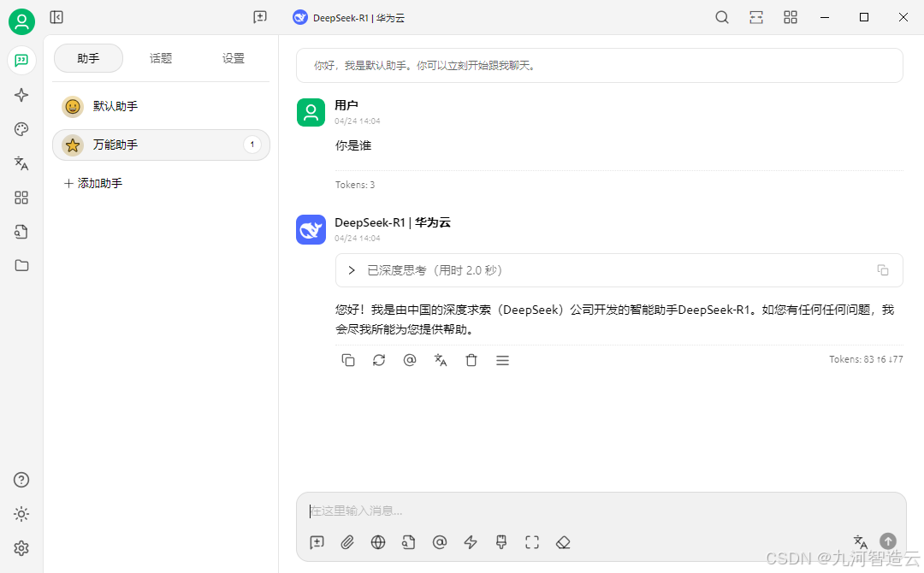This screenshot has height=573, width=924.
Task: Select the 默认助手 assistant
Action: [161, 107]
